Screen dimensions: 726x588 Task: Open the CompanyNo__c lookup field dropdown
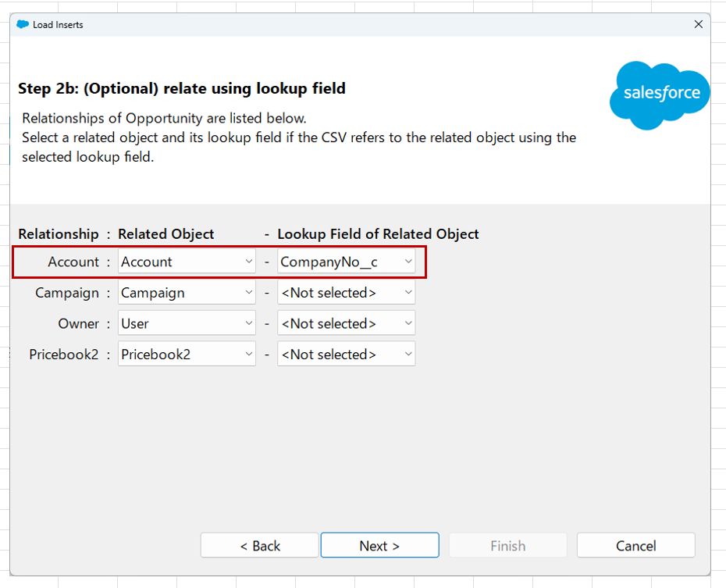[x=346, y=262]
